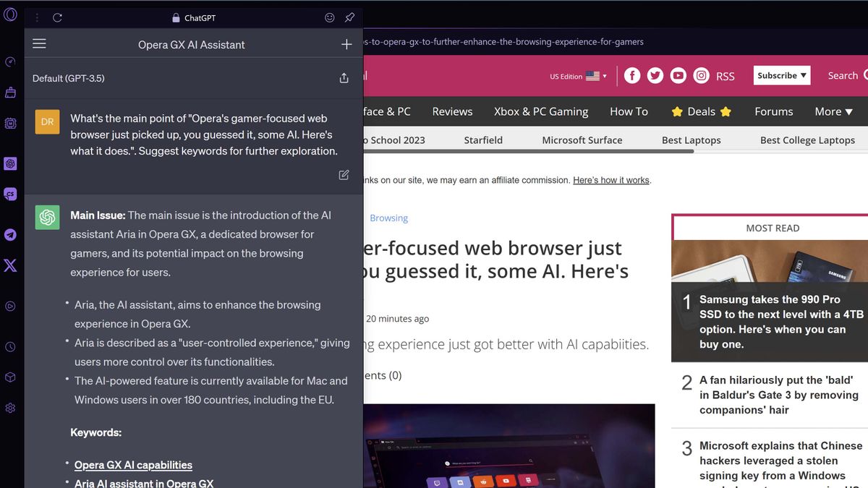This screenshot has height=488, width=868.
Task: Expand the More navigation menu
Action: coord(833,111)
